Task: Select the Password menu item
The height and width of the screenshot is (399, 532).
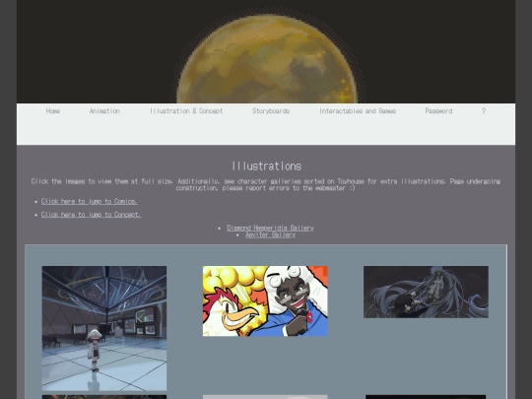Action: [438, 111]
